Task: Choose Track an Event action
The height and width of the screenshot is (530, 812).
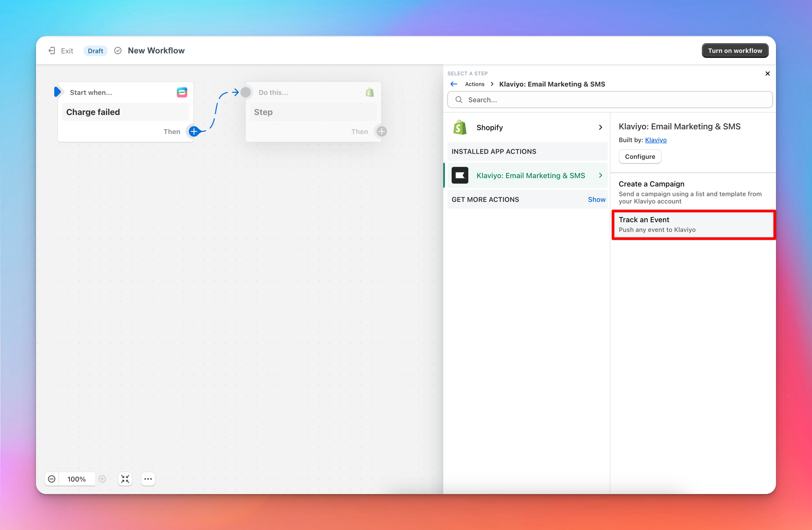Action: (693, 225)
